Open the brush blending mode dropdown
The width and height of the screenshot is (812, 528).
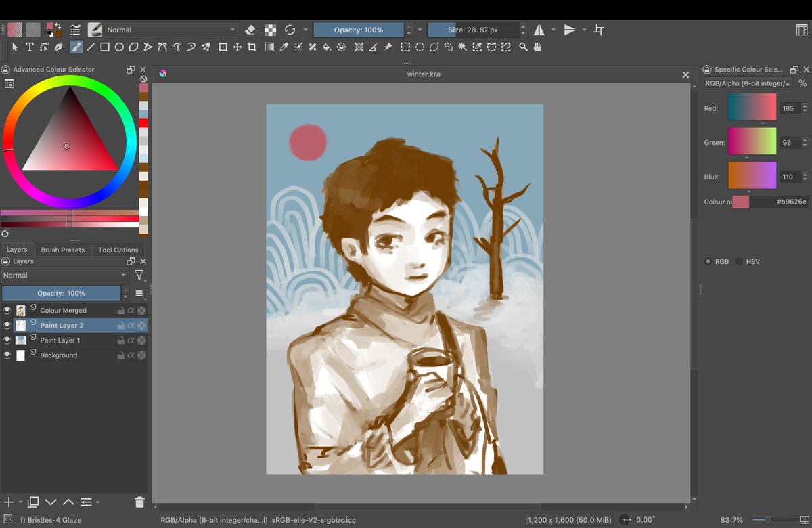point(171,30)
